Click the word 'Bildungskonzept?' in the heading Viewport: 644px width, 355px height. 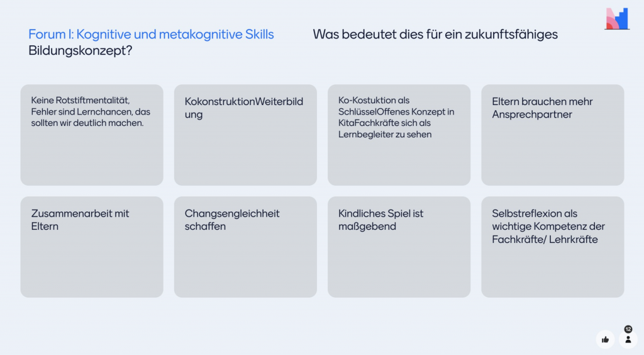[80, 51]
